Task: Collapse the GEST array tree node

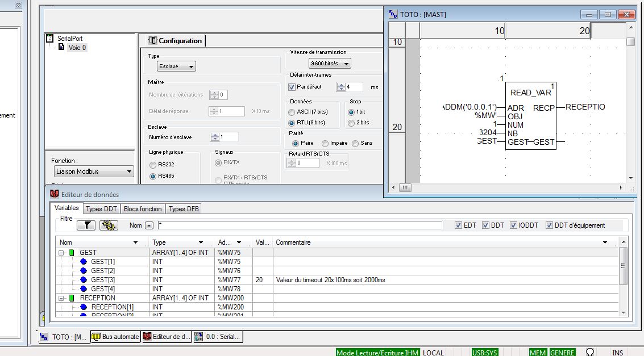Action: pos(61,253)
